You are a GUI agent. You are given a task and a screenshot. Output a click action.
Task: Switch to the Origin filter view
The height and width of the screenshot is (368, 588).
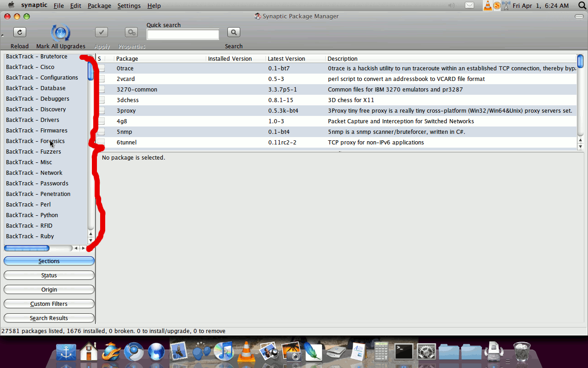coord(49,289)
